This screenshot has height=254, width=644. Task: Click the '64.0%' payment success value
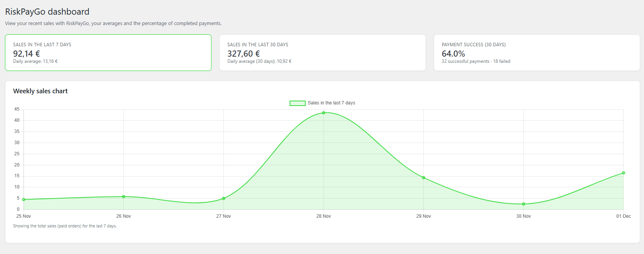tap(453, 54)
